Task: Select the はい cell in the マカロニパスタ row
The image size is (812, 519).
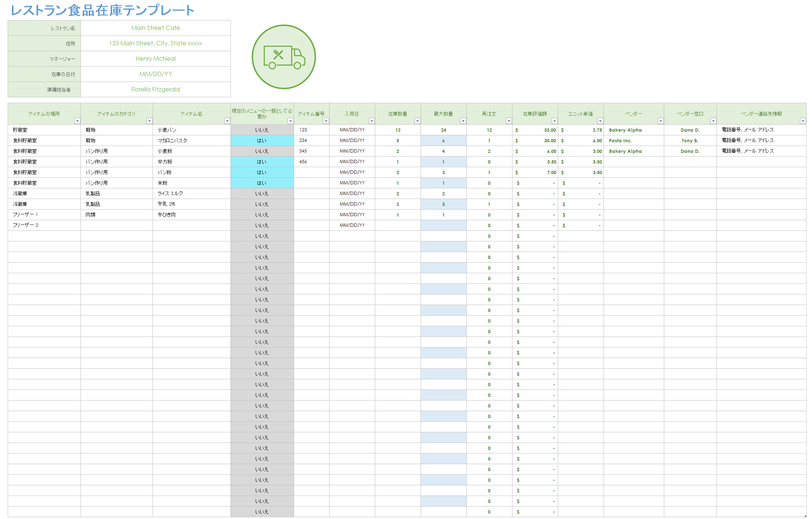Action: pos(262,140)
